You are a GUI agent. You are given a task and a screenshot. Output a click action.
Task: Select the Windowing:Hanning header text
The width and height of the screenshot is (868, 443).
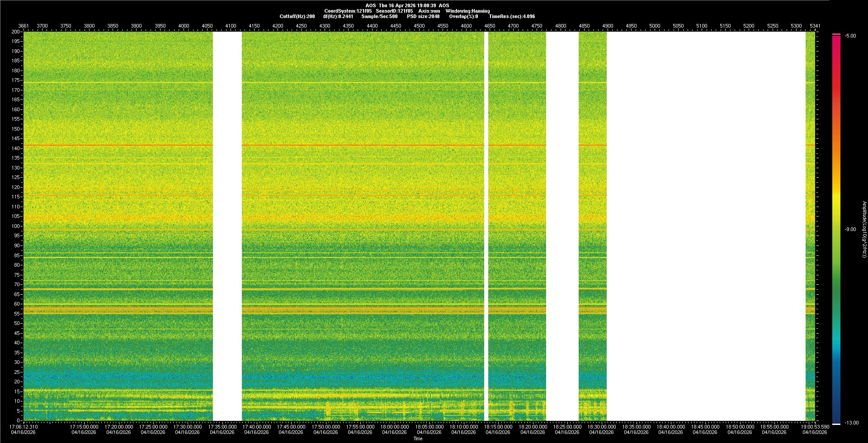467,11
